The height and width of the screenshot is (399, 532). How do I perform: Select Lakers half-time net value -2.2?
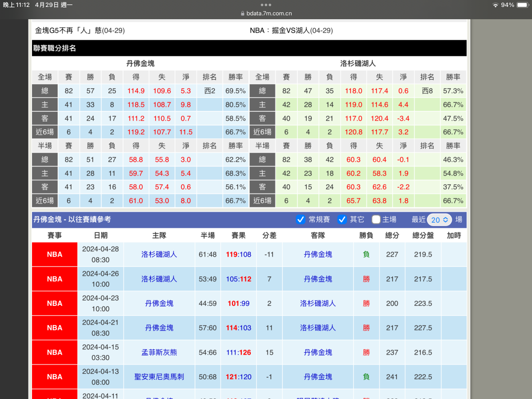coord(403,187)
